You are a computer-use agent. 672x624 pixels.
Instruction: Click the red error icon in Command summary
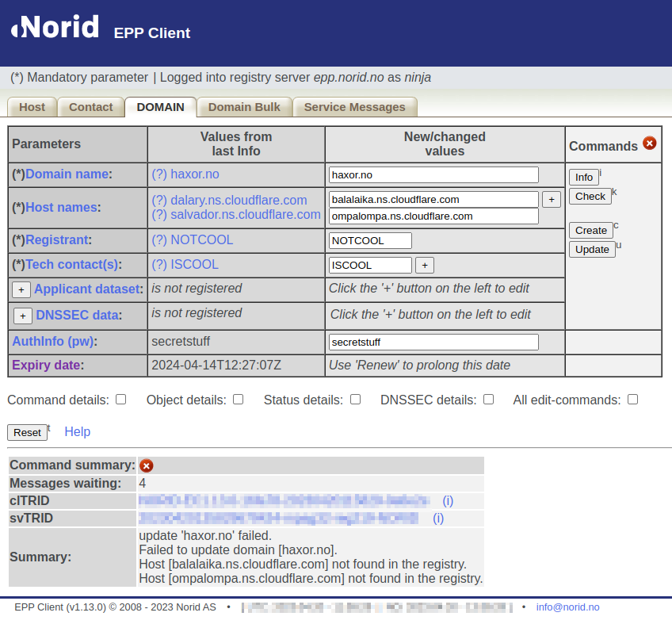(146, 465)
